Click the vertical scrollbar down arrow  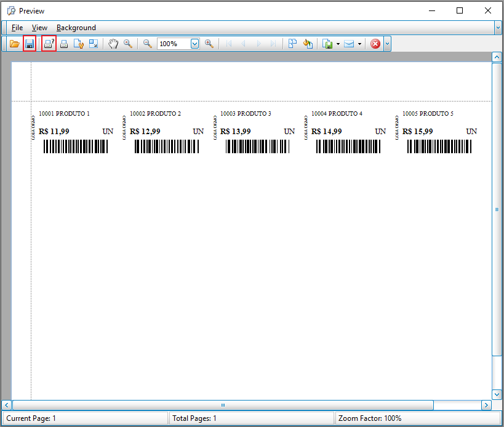[497, 394]
